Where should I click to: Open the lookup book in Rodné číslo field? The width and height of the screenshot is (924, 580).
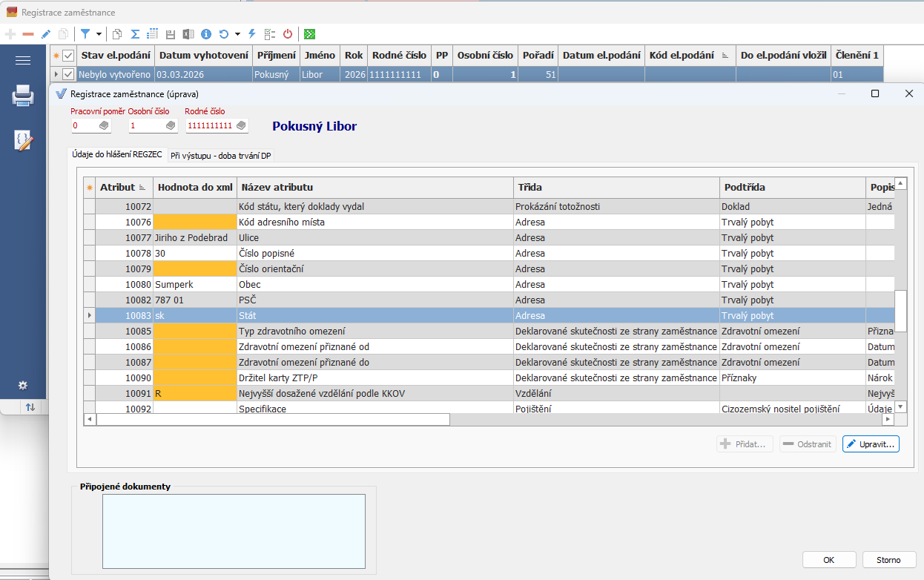pyautogui.click(x=240, y=126)
